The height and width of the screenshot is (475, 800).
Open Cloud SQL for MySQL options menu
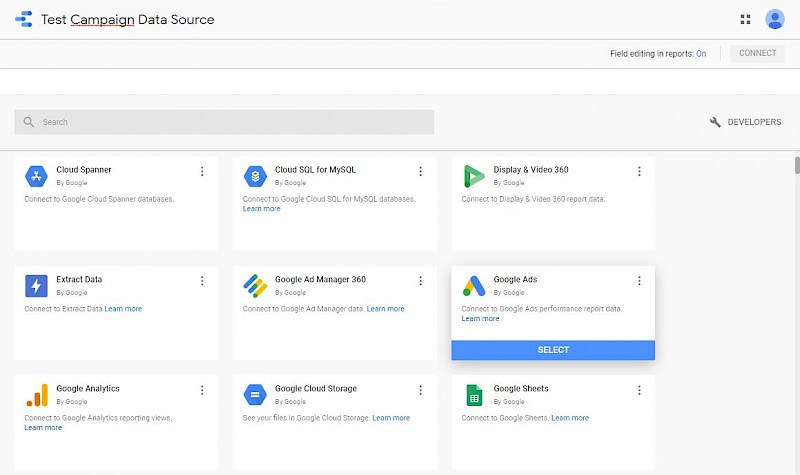(420, 171)
